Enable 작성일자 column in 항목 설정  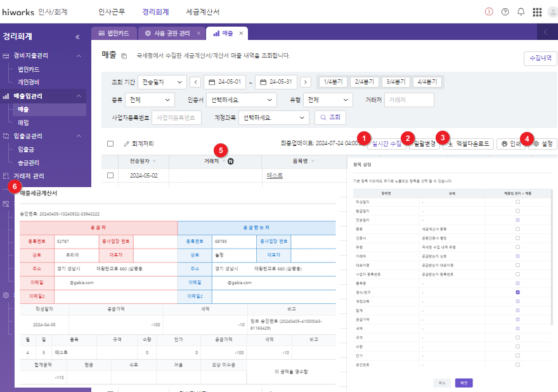click(518, 202)
